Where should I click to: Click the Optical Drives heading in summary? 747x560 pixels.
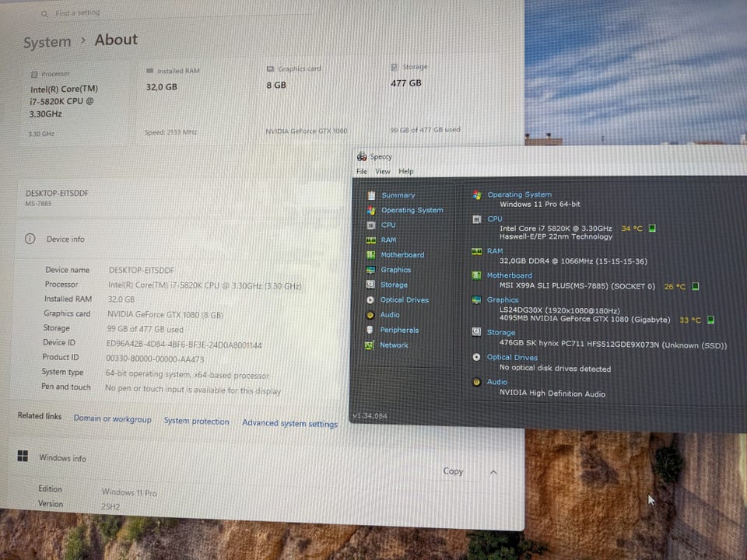(512, 357)
